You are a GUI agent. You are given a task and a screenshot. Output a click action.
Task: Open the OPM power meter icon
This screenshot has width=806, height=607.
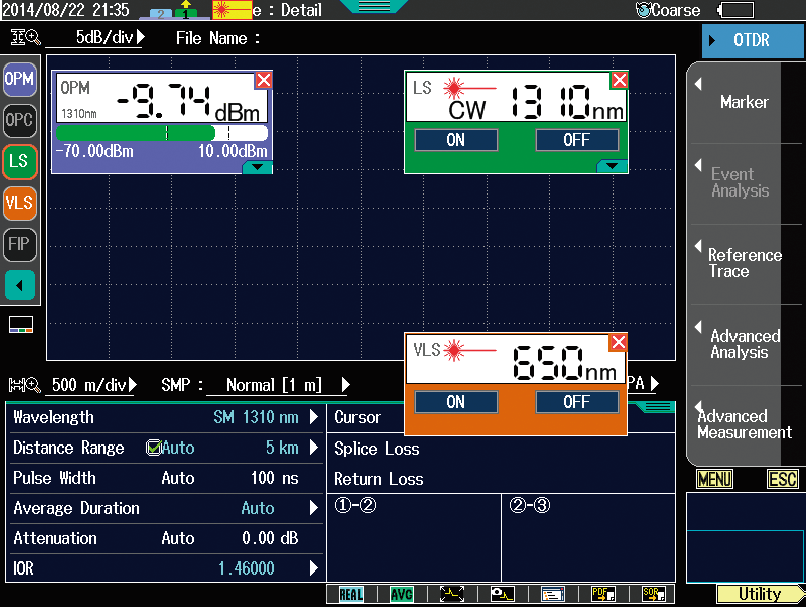[19, 79]
